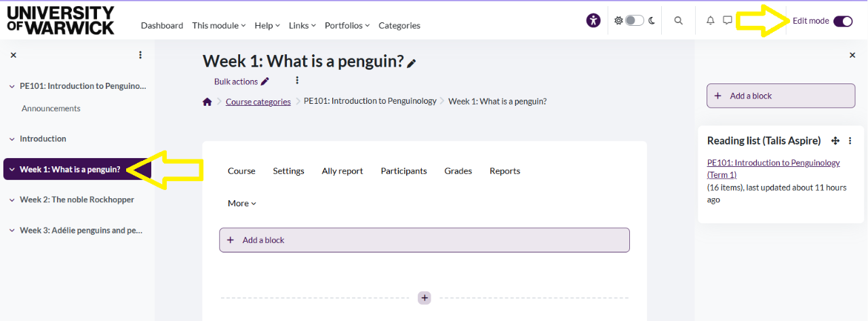Open section actions kebab menu beside Bulk actions
This screenshot has width=868, height=321.
click(297, 81)
